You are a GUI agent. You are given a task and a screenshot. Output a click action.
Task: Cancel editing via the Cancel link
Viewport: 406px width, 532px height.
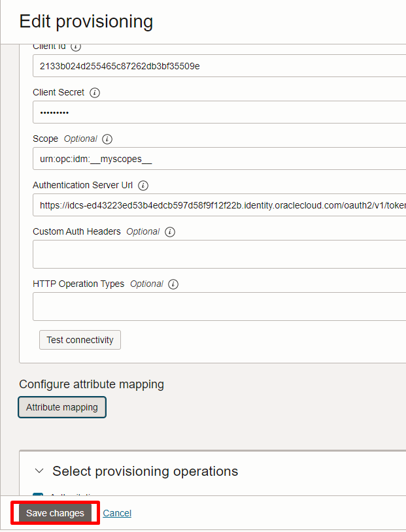pos(117,513)
